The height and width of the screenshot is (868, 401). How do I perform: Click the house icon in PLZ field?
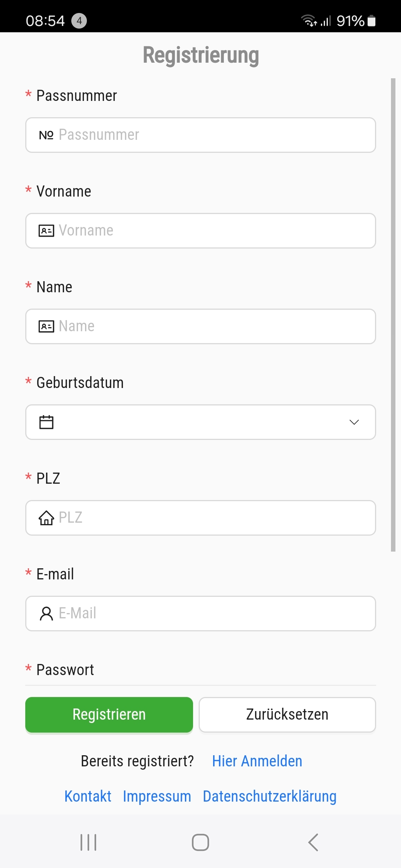(46, 518)
